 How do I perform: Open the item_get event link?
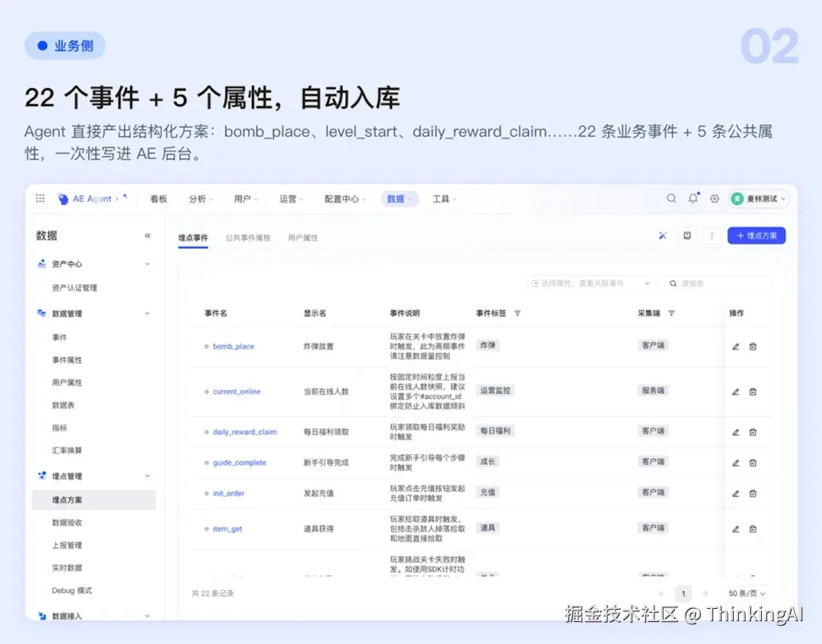pos(228,529)
